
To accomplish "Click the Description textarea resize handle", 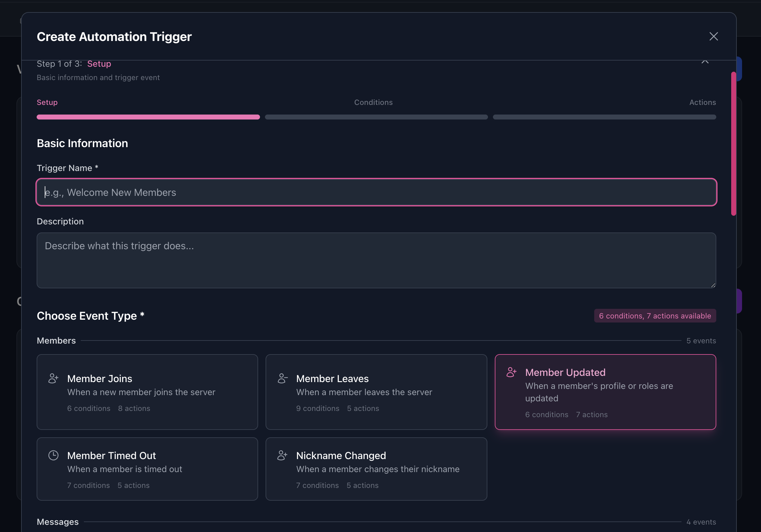I will pos(713,285).
